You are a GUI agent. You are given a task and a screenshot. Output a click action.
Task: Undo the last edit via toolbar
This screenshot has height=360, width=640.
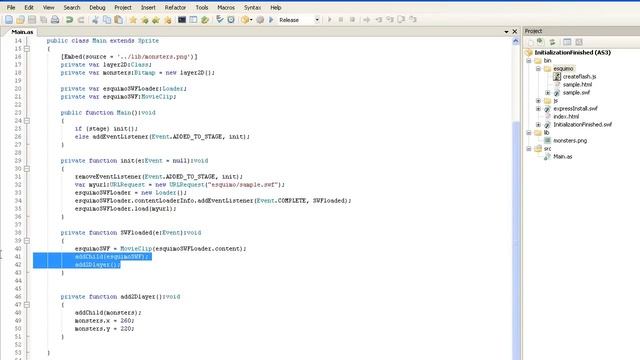[x=69, y=20]
